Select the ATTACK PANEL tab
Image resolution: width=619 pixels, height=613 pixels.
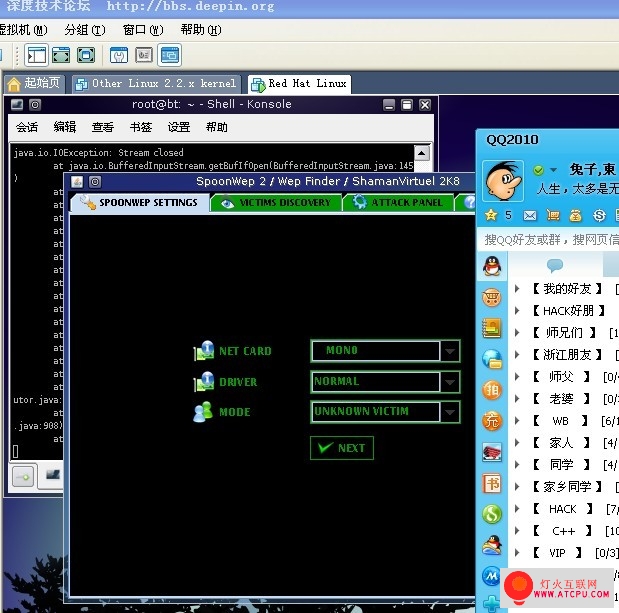click(x=398, y=202)
